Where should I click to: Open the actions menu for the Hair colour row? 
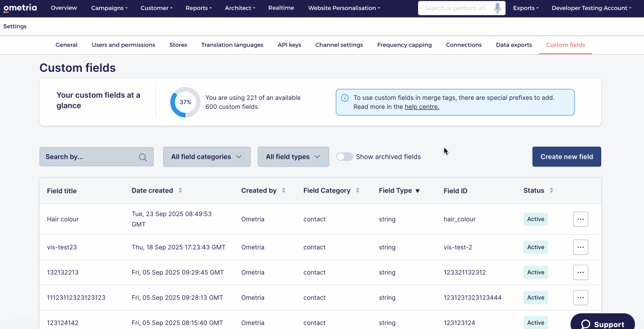tap(580, 219)
